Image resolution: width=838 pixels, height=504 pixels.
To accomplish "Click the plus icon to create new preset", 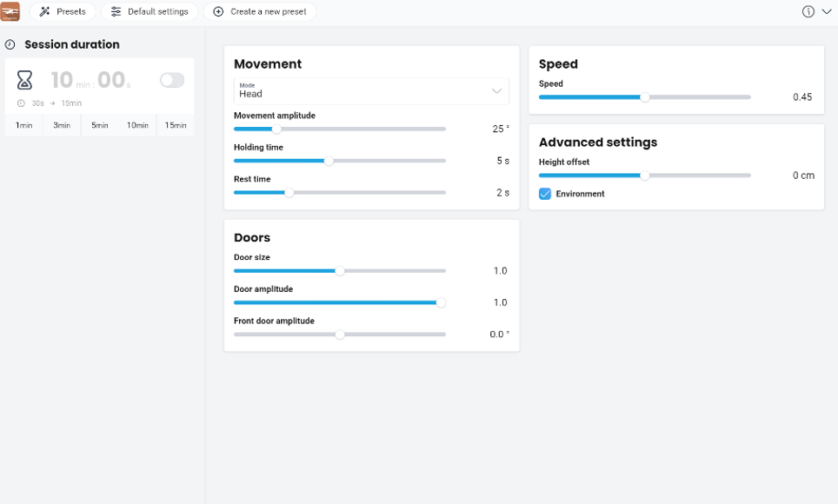I will (218, 11).
